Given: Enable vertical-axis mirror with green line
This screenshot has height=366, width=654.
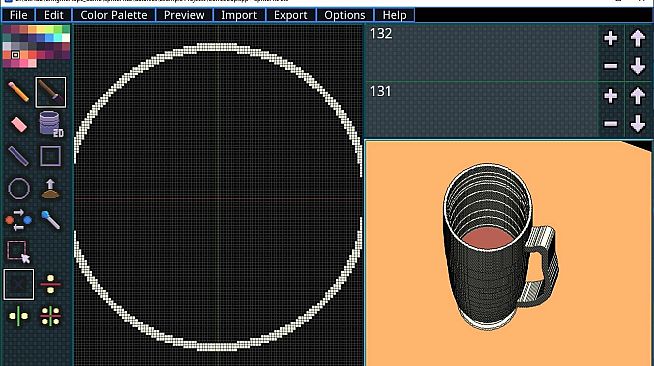Looking at the screenshot, I should pos(18,316).
